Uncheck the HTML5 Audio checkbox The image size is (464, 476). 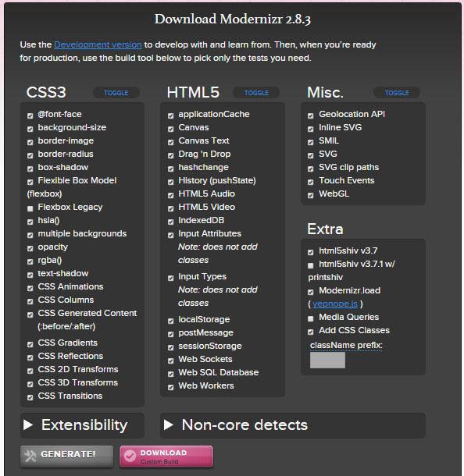[x=171, y=195]
